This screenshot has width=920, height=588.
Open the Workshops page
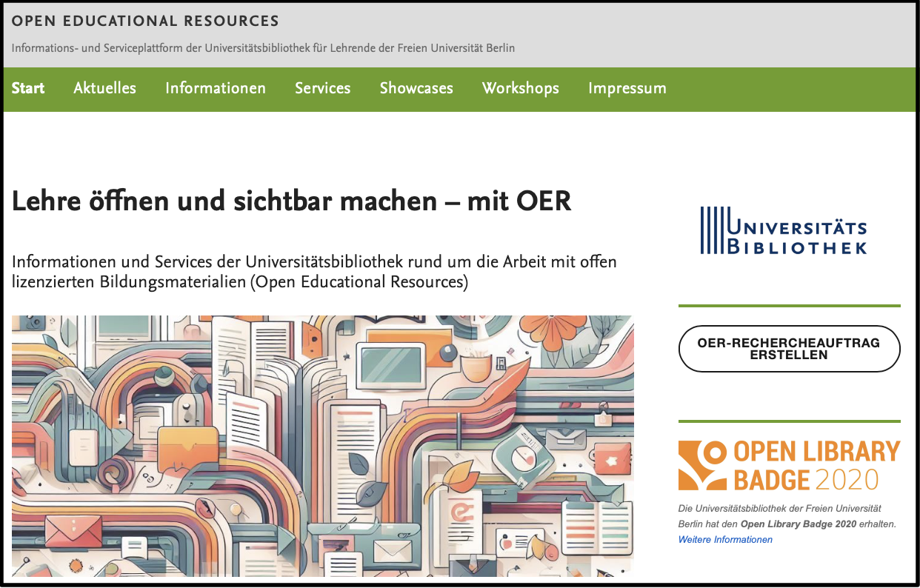click(521, 89)
